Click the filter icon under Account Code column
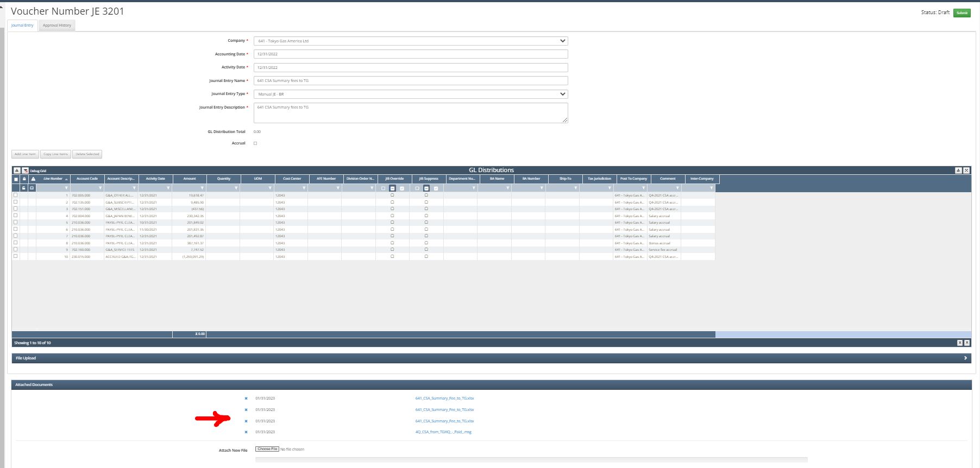This screenshot has height=468, width=980. point(100,188)
